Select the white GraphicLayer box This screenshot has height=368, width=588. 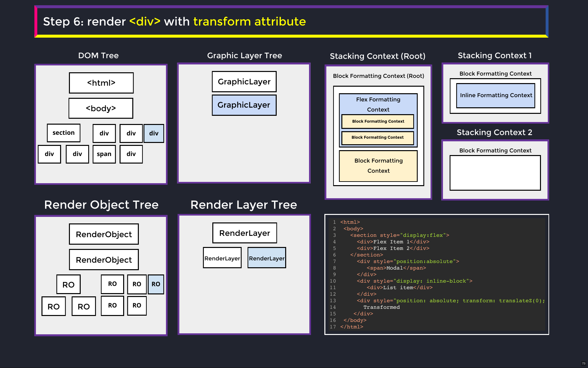point(244,81)
